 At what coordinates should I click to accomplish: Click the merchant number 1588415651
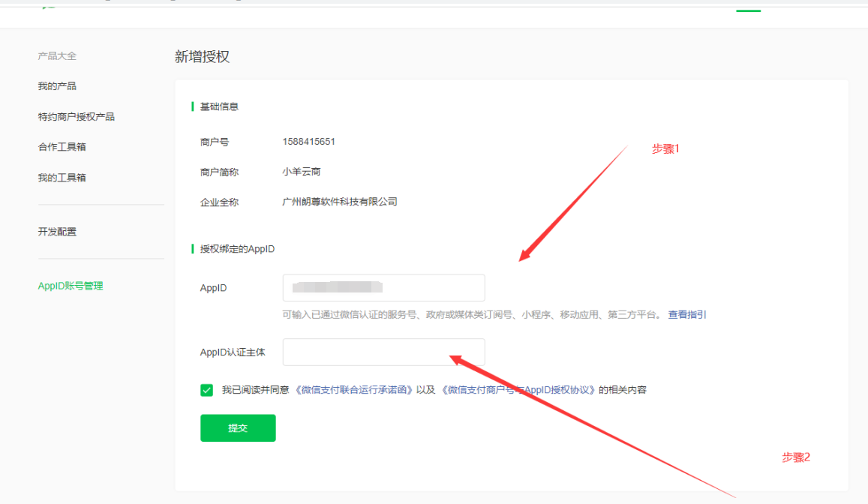[308, 142]
